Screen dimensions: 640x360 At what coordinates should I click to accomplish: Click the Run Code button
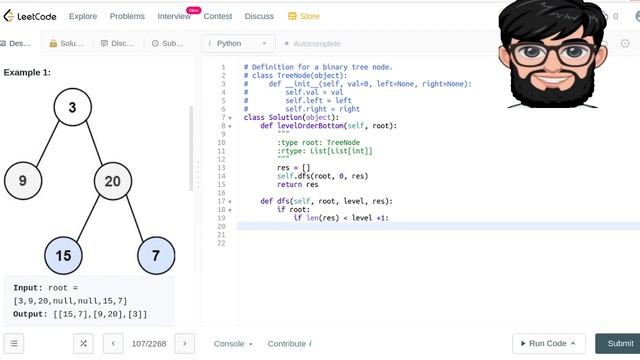[x=549, y=343]
